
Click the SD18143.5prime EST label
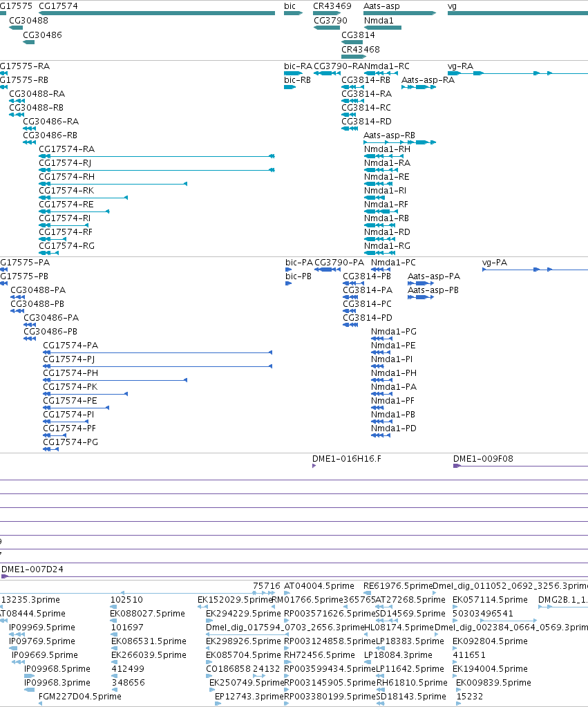[411, 696]
